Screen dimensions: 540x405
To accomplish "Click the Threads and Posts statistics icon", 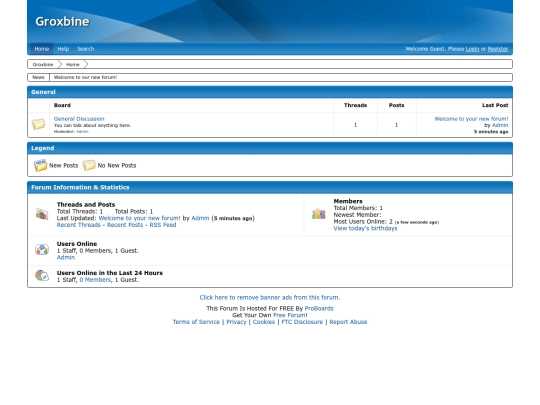I will [x=42, y=214].
